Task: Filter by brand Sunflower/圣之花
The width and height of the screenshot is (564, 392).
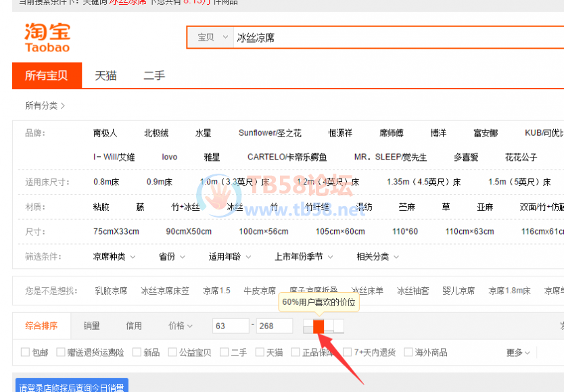Action: [x=270, y=133]
